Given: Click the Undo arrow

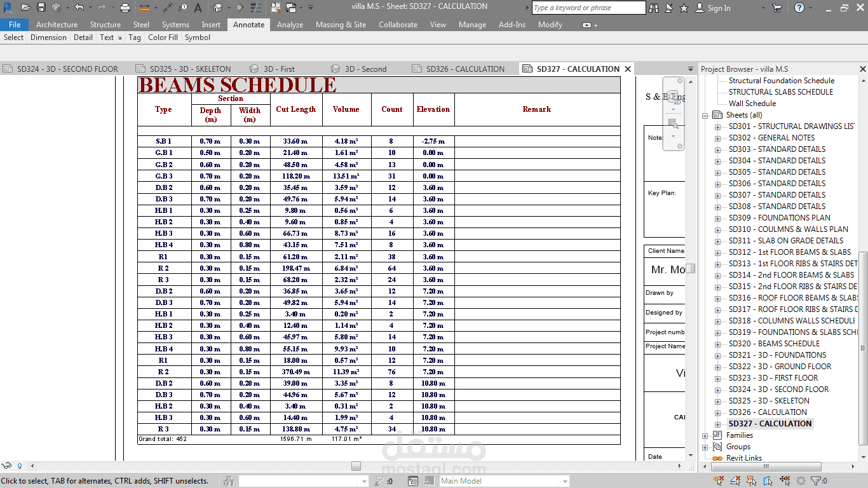Looking at the screenshot, I should tap(79, 8).
